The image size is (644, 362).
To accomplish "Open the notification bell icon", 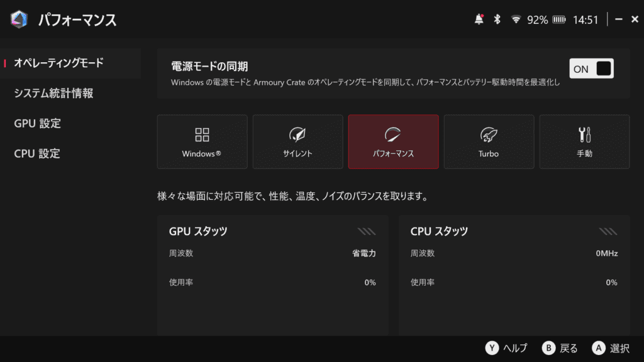I will (x=479, y=19).
